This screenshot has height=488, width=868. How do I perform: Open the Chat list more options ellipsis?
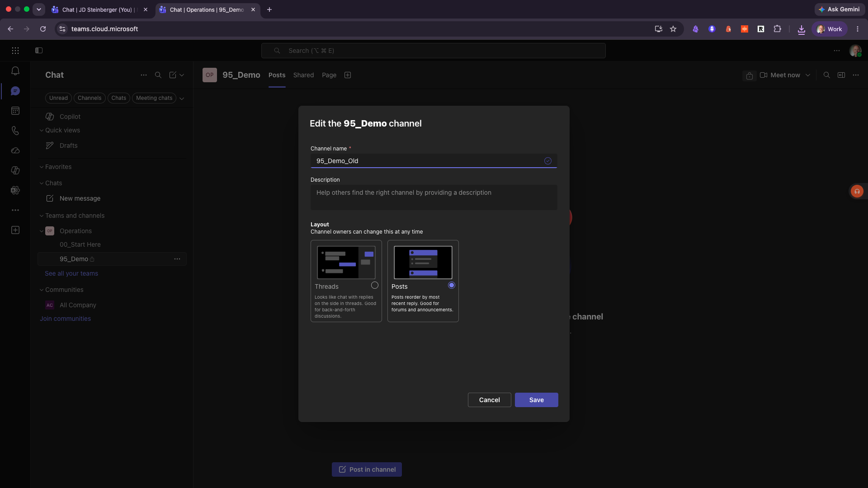point(144,75)
